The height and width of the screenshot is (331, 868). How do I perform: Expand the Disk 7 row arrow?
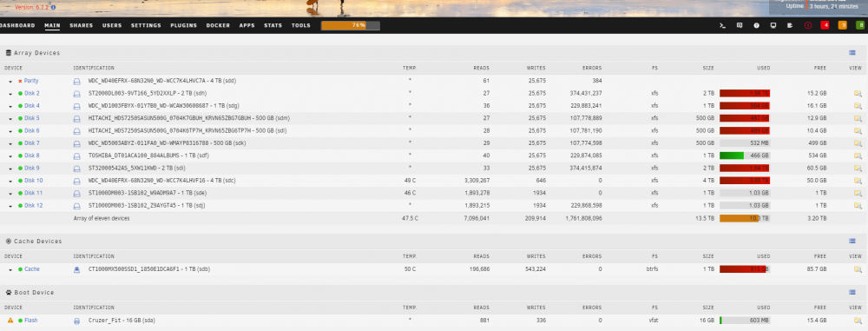(x=10, y=143)
